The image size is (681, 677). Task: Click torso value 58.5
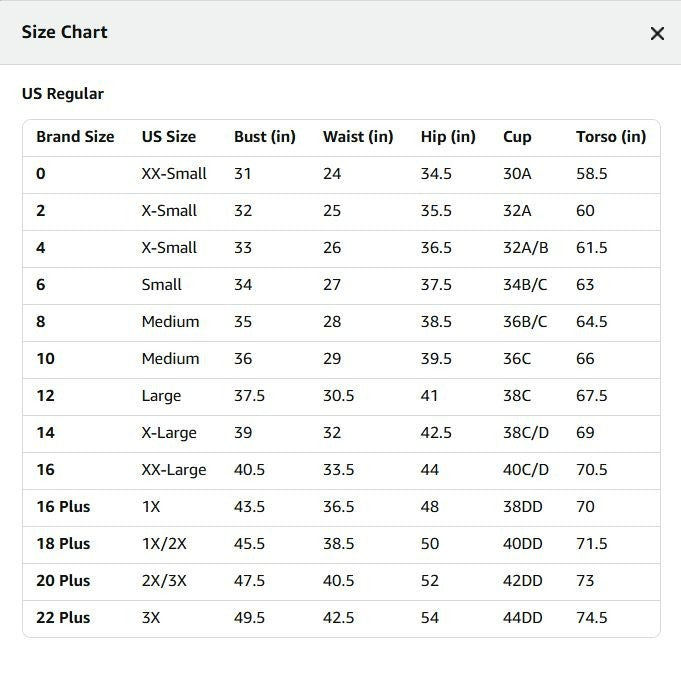(x=592, y=174)
